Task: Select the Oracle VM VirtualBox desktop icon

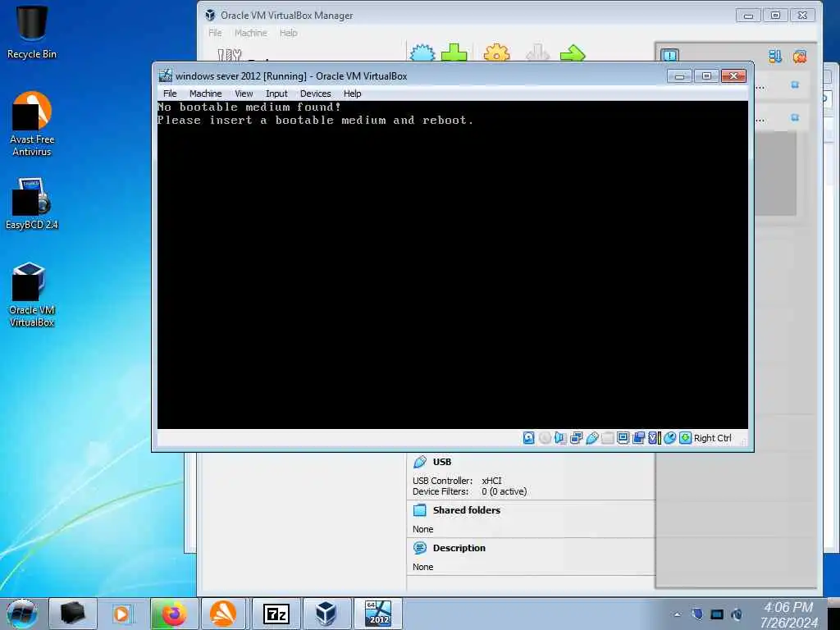Action: (32, 294)
